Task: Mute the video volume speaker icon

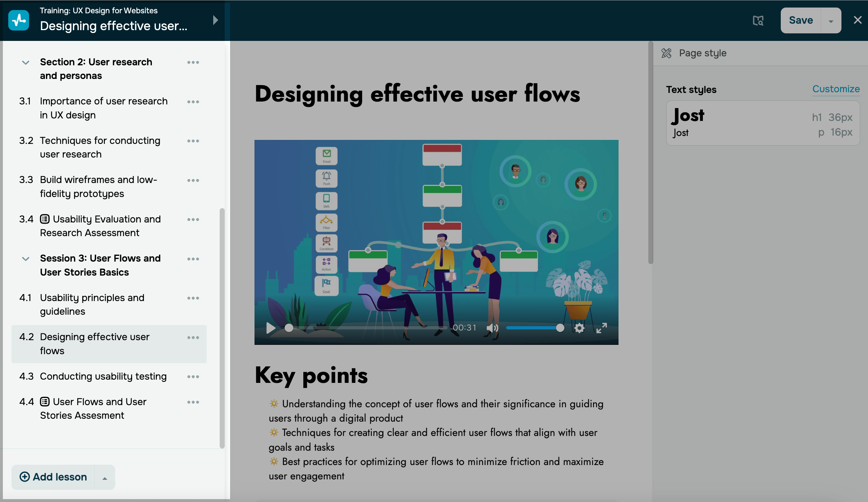Action: (492, 328)
